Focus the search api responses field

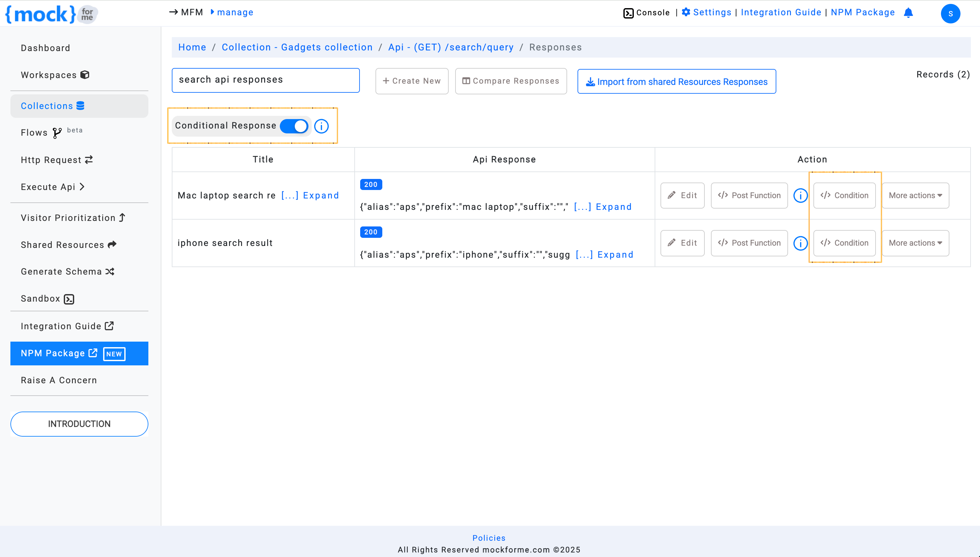tap(265, 80)
